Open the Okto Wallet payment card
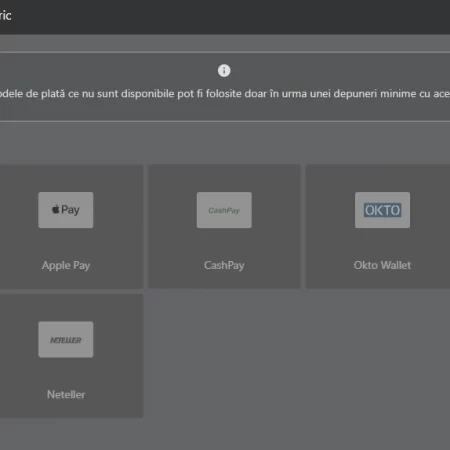Viewport: 450px width, 450px height. point(378,227)
